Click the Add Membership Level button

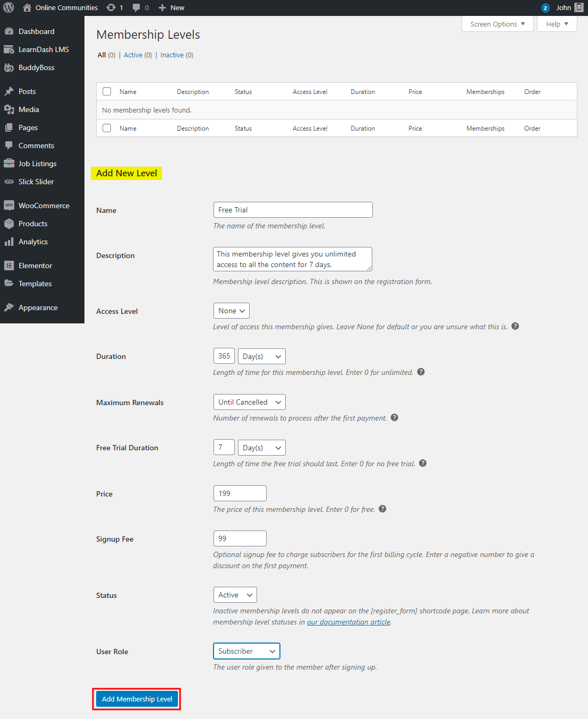(137, 699)
